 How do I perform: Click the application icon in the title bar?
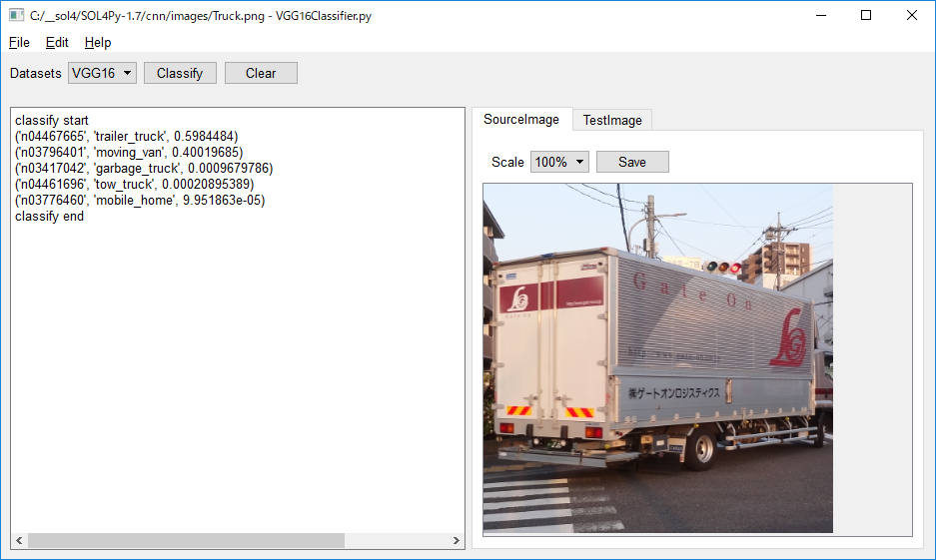[x=16, y=15]
